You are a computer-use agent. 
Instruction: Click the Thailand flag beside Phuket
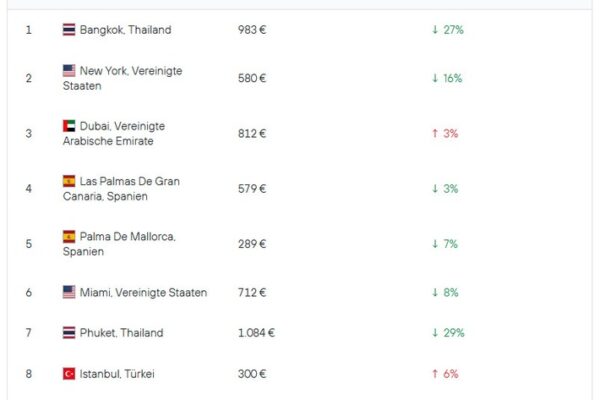69,333
